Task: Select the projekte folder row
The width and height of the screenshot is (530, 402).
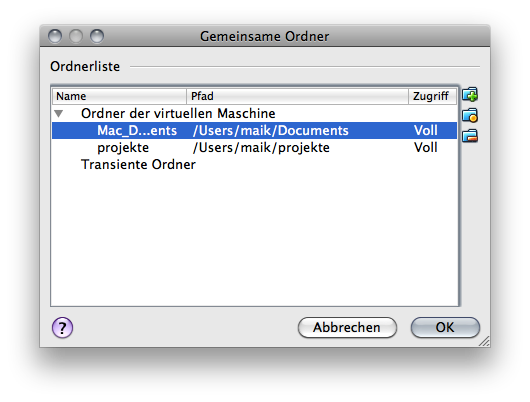Action: tap(254, 148)
